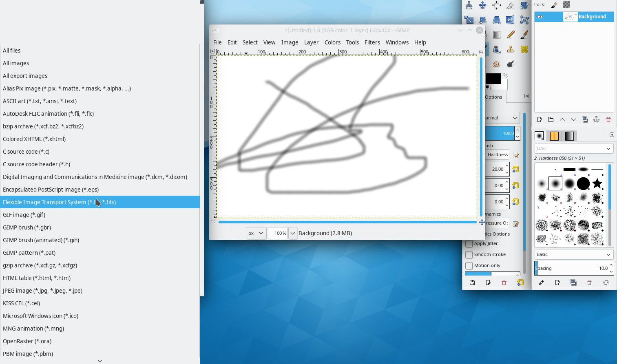Choose GIF image file type
Image resolution: width=617 pixels, height=364 pixels.
(x=100, y=215)
